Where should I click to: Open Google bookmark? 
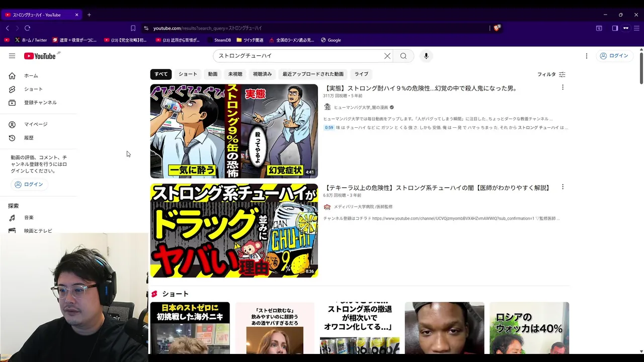pos(331,40)
